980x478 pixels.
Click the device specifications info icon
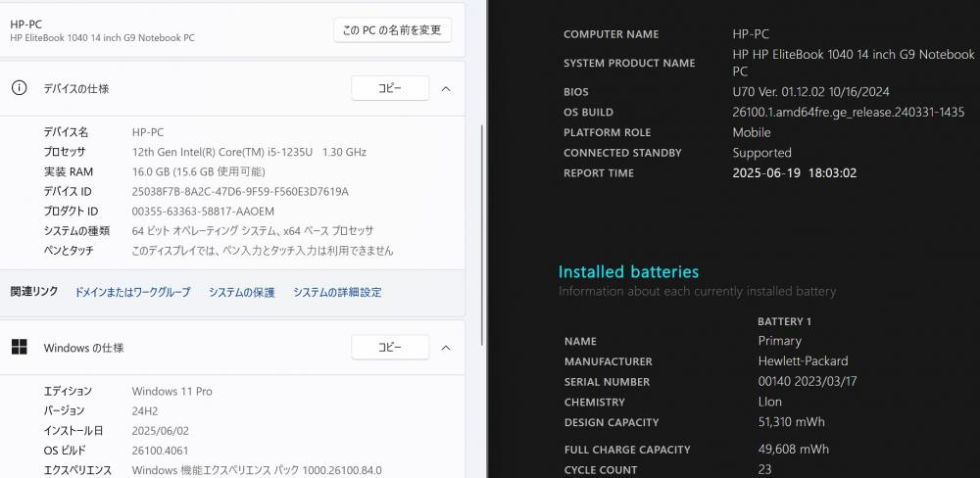pos(20,88)
